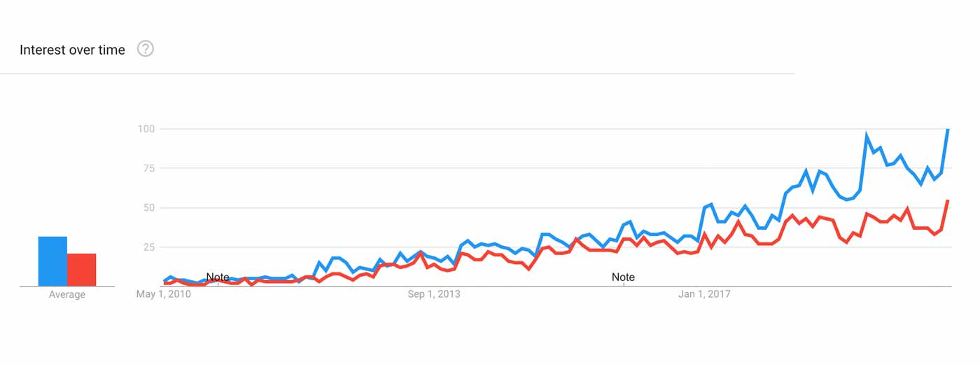The image size is (980, 365).
Task: Click the 75 y-axis label
Action: point(148,168)
